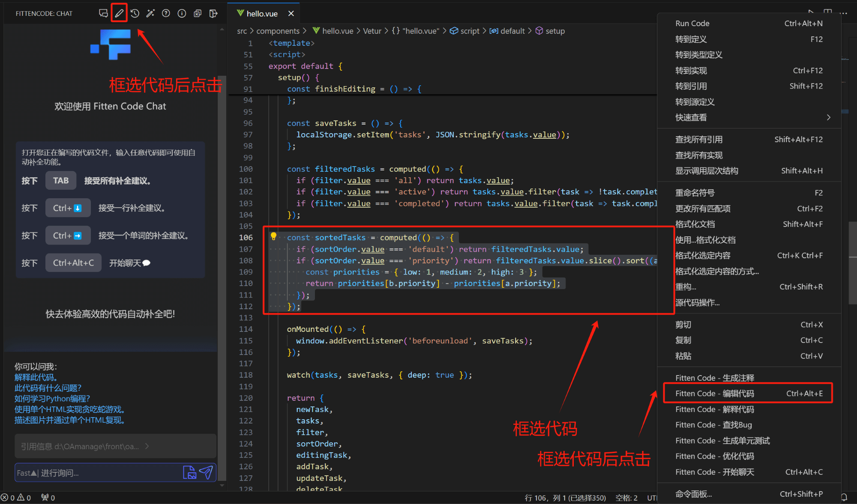Click the 'Vetur' breadcrumb
857x504 pixels.
tap(372, 31)
